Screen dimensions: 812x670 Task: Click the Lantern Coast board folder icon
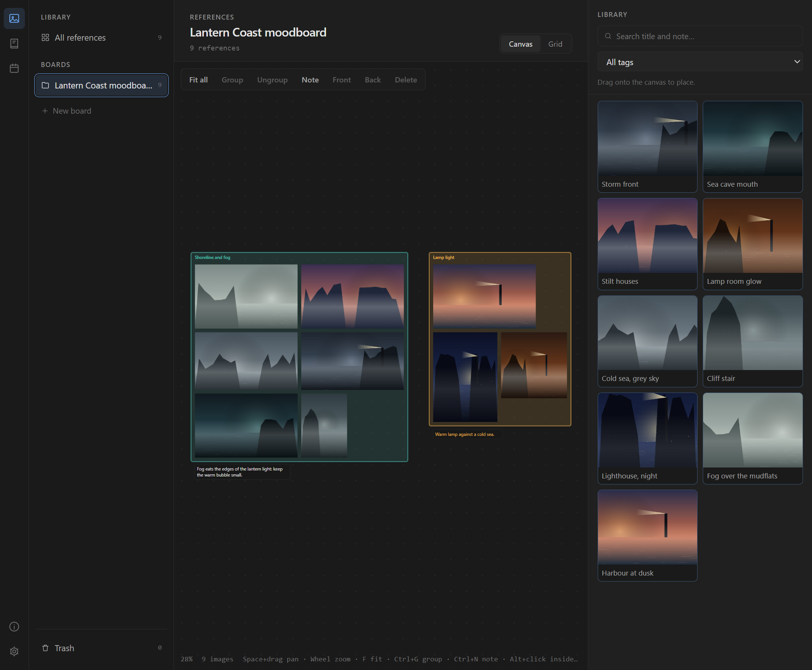[45, 85]
